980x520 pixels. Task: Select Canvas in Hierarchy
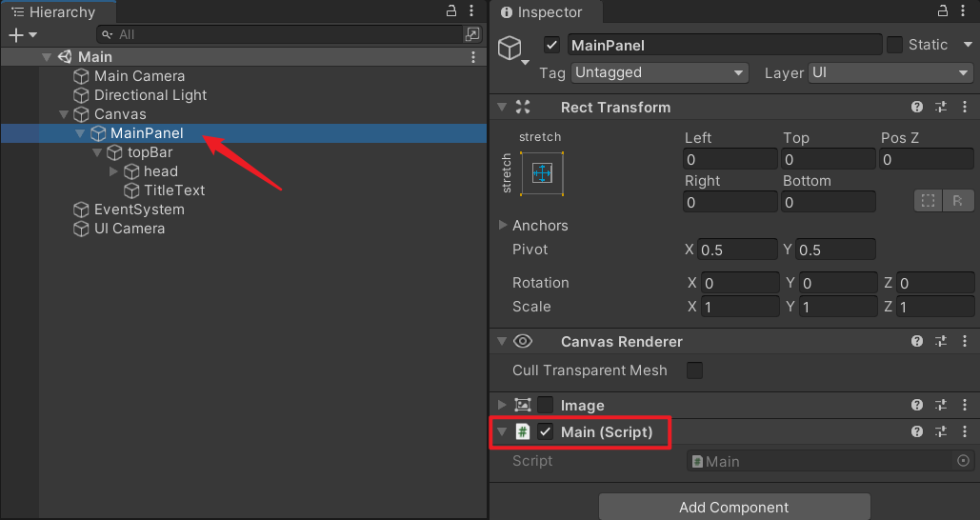tap(120, 114)
